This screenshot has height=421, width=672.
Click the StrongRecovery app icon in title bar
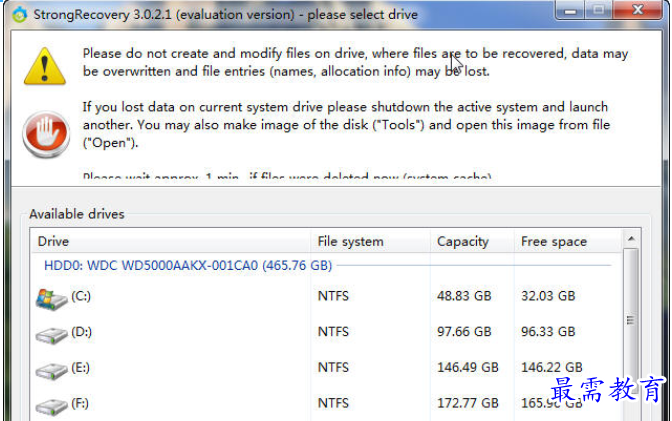(x=19, y=15)
